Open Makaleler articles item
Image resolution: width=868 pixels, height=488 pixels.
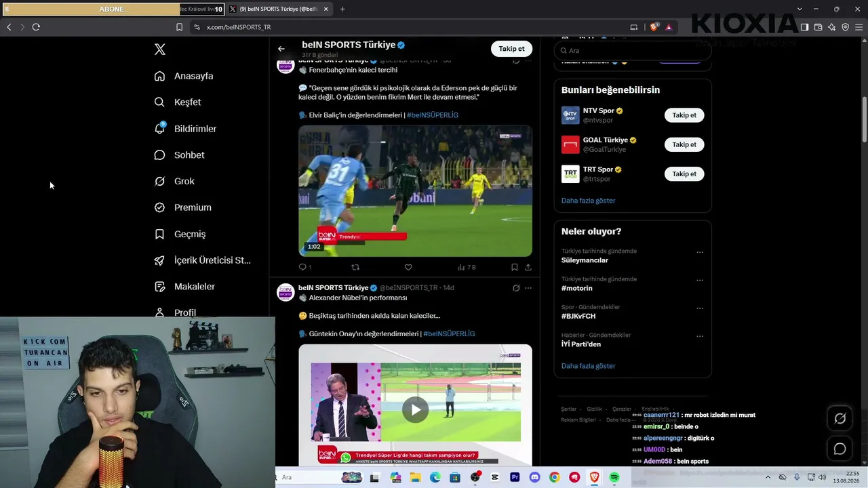click(x=184, y=287)
